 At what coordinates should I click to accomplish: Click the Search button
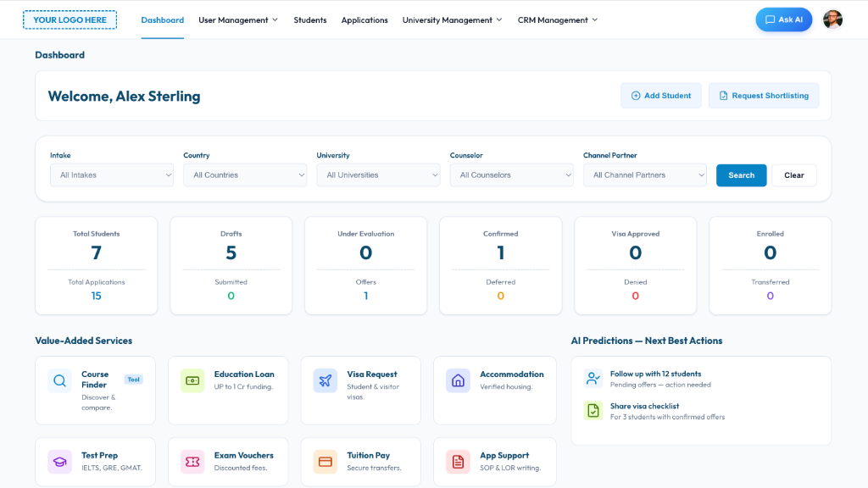click(x=741, y=175)
